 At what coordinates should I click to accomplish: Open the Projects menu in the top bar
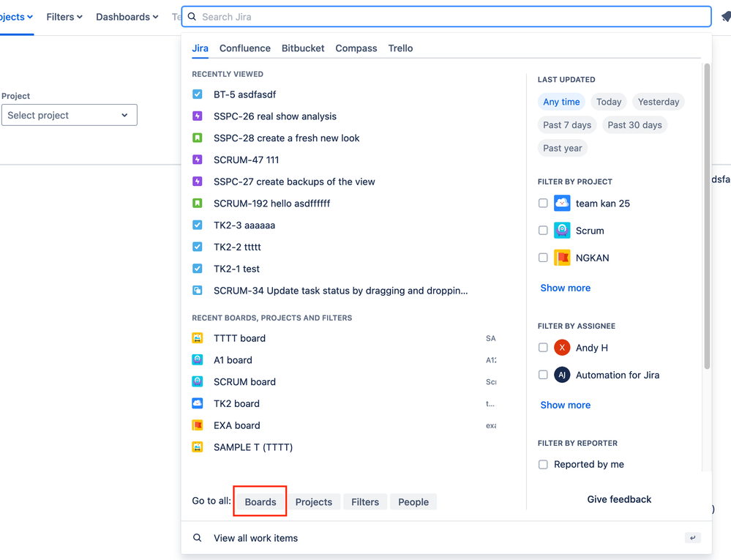click(16, 17)
